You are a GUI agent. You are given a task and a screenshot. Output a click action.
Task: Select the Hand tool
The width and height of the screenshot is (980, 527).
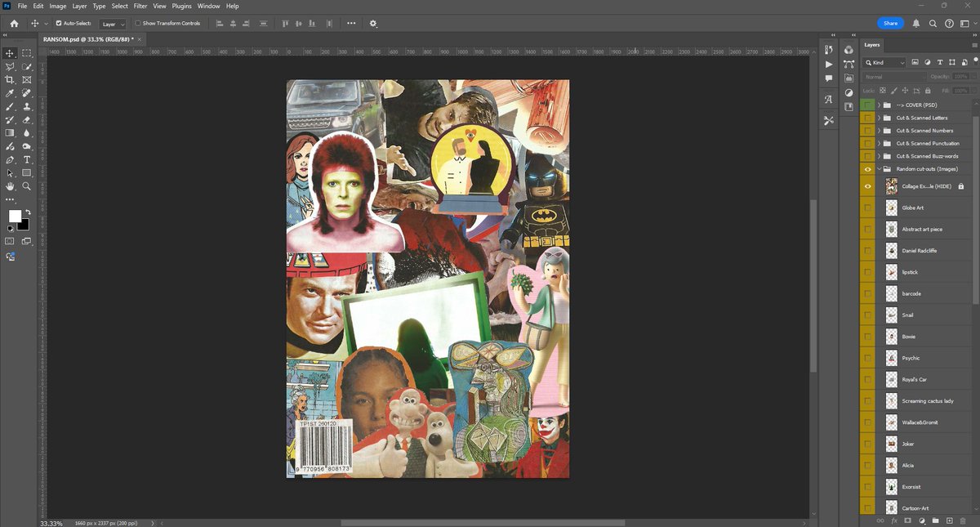(10, 186)
